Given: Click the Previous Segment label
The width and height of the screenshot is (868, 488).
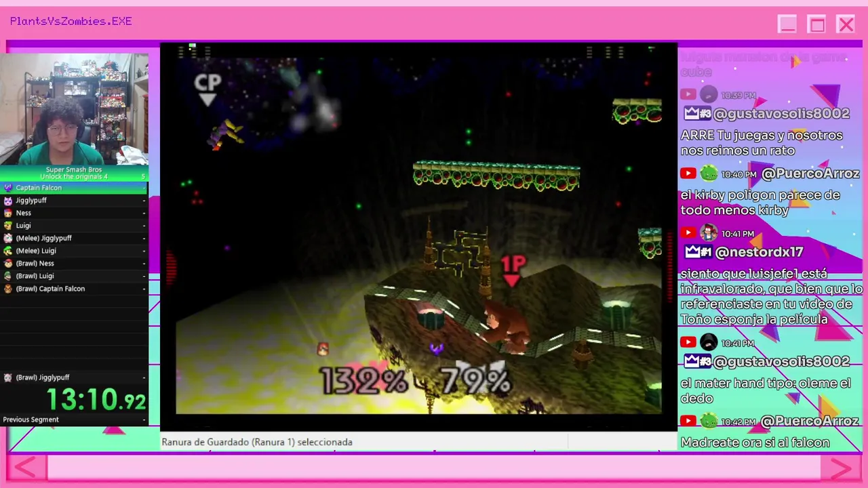Looking at the screenshot, I should click(31, 420).
